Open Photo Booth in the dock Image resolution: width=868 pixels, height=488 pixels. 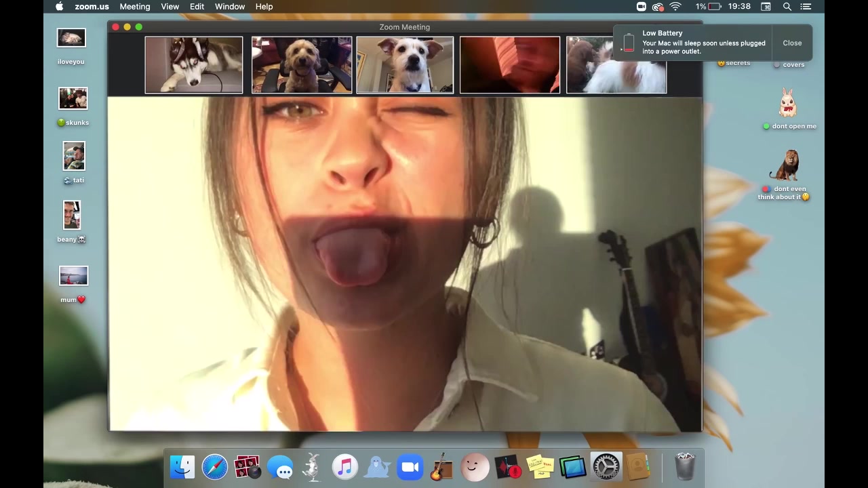[x=247, y=467]
